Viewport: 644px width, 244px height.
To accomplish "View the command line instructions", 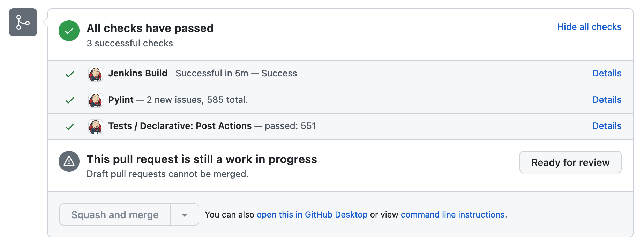I will [452, 215].
